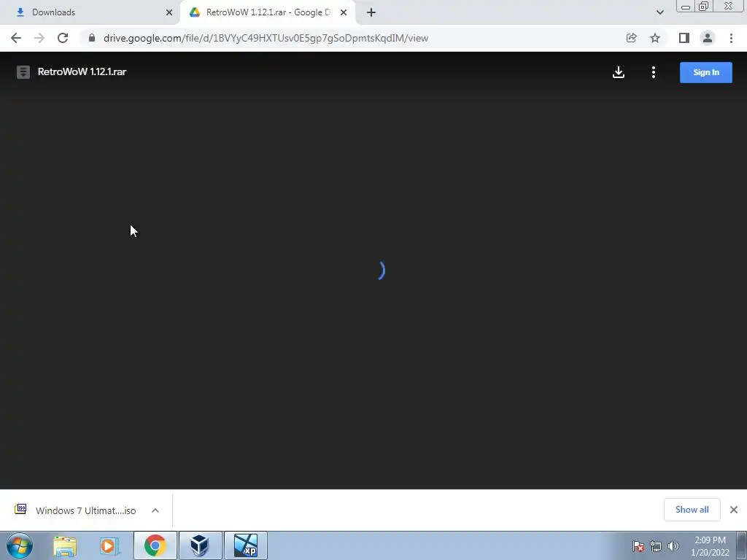Open VirtualBox from the taskbar
This screenshot has height=560, width=747.
(200, 545)
